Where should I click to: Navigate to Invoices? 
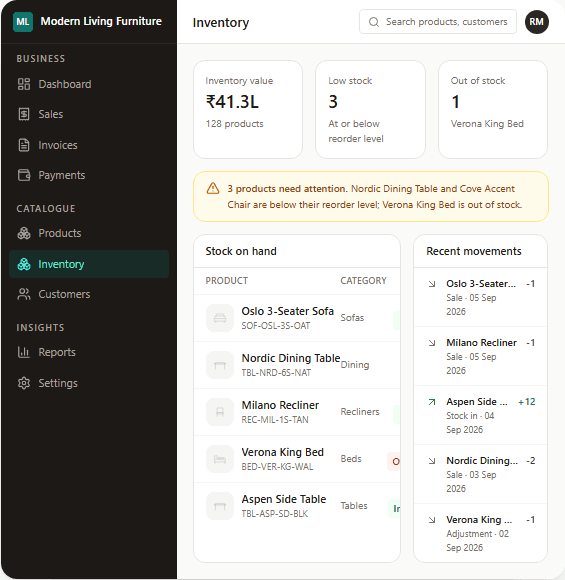click(89, 145)
